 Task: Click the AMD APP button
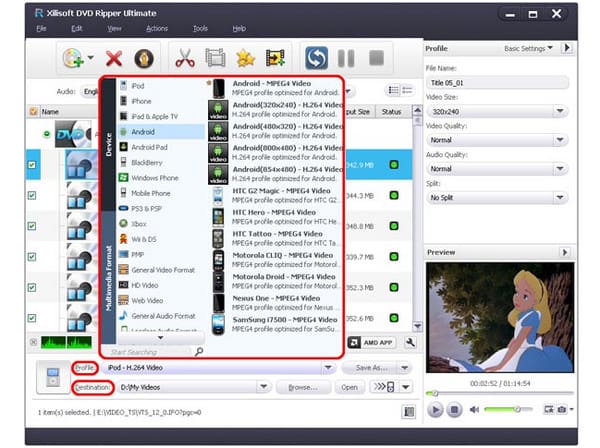(x=373, y=342)
